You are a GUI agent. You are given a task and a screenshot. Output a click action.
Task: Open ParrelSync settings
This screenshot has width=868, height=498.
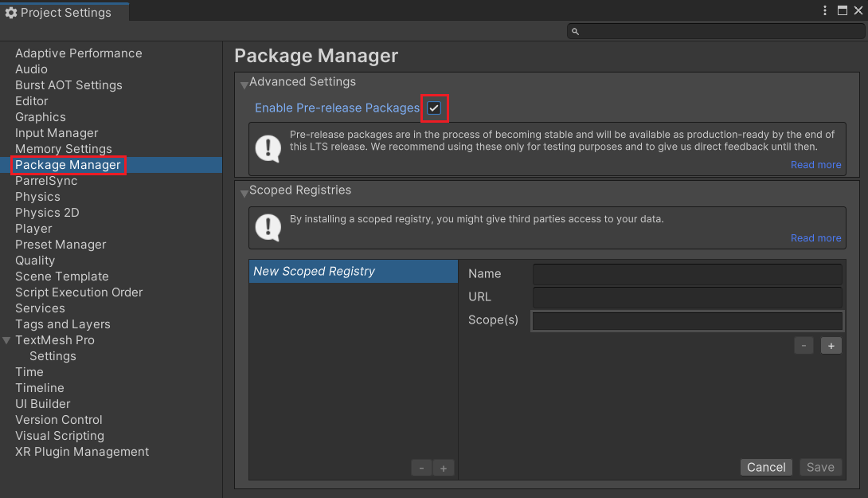pyautogui.click(x=46, y=181)
